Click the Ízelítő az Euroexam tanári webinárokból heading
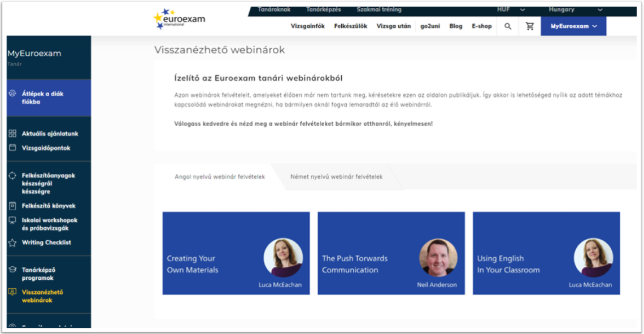Screen dimensions: 644x334 258,78
